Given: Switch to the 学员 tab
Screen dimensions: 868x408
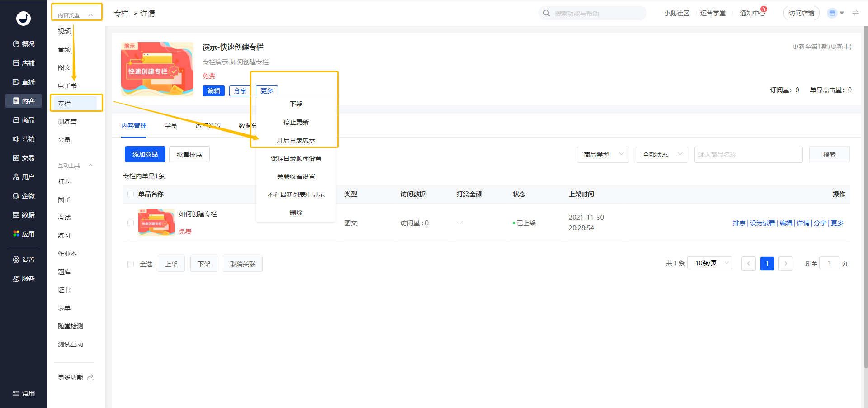Looking at the screenshot, I should (171, 126).
